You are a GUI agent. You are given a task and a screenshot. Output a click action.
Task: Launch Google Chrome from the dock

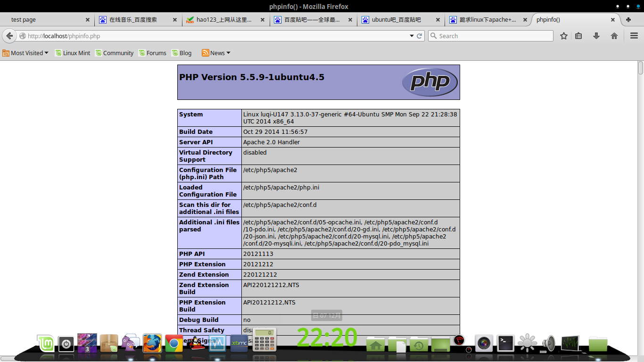(x=174, y=343)
